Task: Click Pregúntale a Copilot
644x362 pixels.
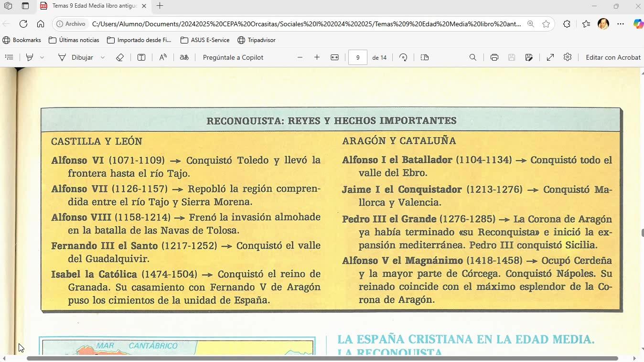Action: pyautogui.click(x=233, y=57)
